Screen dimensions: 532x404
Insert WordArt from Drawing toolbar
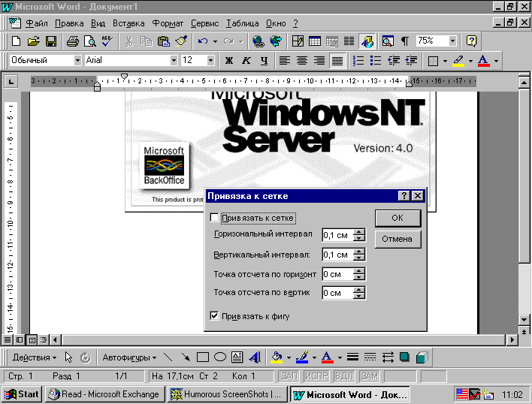[255, 357]
